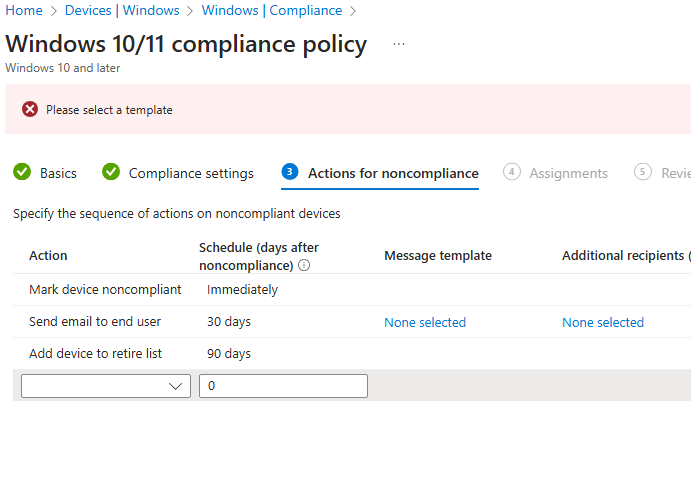The image size is (691, 484).
Task: Select the Add device to retire list row
Action: point(352,354)
